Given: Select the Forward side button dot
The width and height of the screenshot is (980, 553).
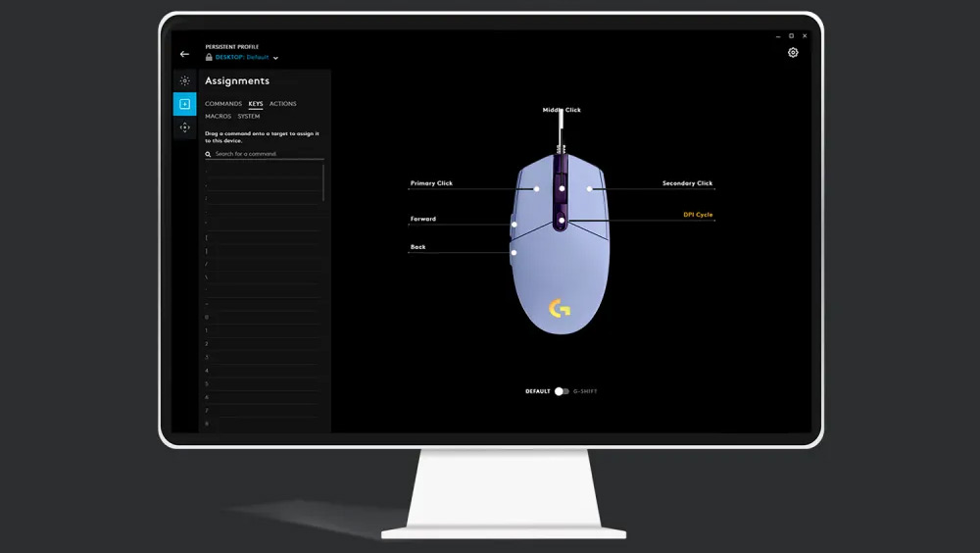Looking at the screenshot, I should [x=514, y=225].
